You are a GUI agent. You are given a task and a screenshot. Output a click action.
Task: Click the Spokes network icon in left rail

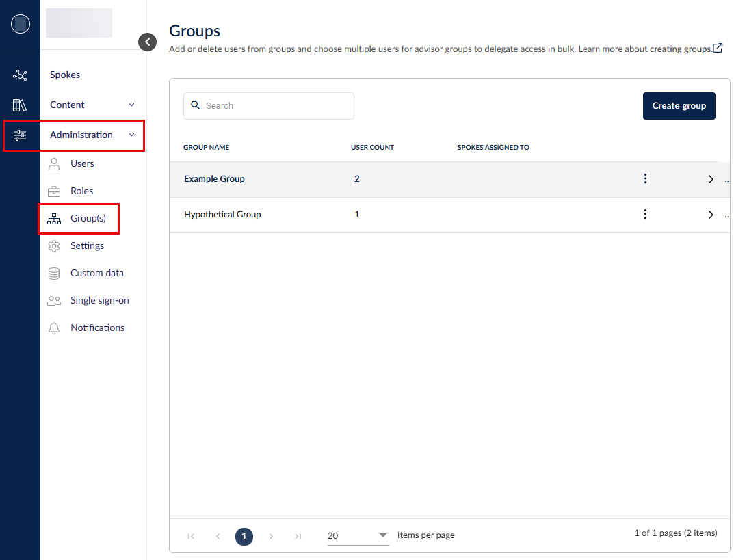coord(20,75)
